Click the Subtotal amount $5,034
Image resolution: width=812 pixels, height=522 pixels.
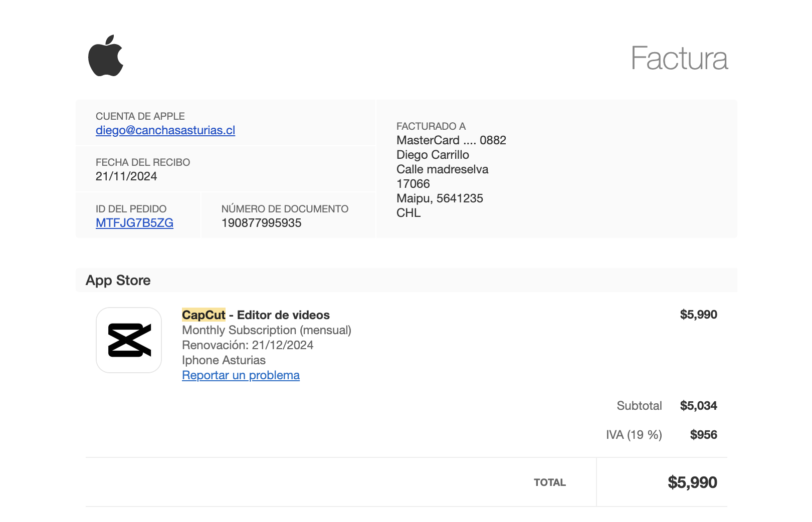698,406
